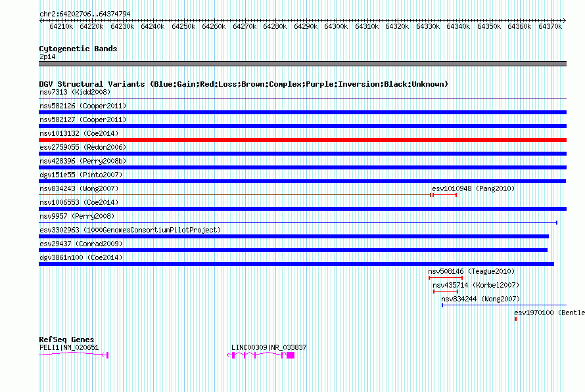Select the blue bar under esv3302963
Screen dimensions: 585x392
[x=294, y=236]
